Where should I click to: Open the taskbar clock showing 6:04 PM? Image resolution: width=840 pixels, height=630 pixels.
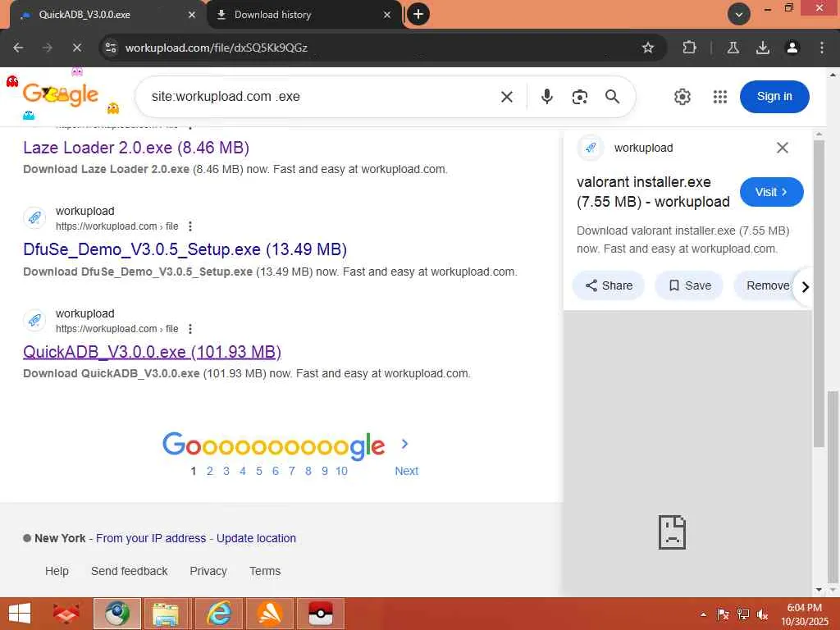pyautogui.click(x=804, y=614)
